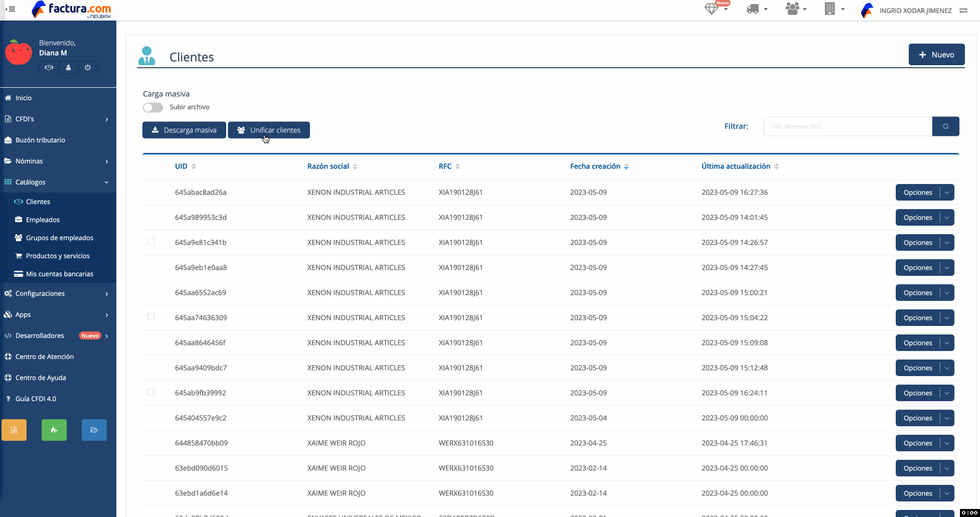
Task: Open the truck icon menu in top bar
Action: point(757,9)
